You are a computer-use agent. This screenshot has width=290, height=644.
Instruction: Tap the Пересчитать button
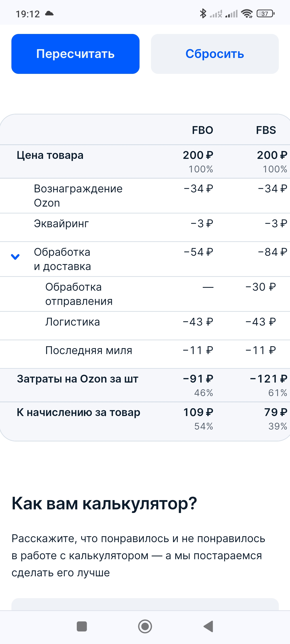tap(75, 54)
